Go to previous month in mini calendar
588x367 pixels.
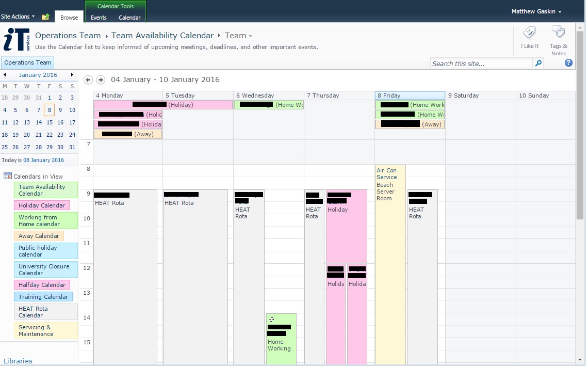(x=5, y=75)
